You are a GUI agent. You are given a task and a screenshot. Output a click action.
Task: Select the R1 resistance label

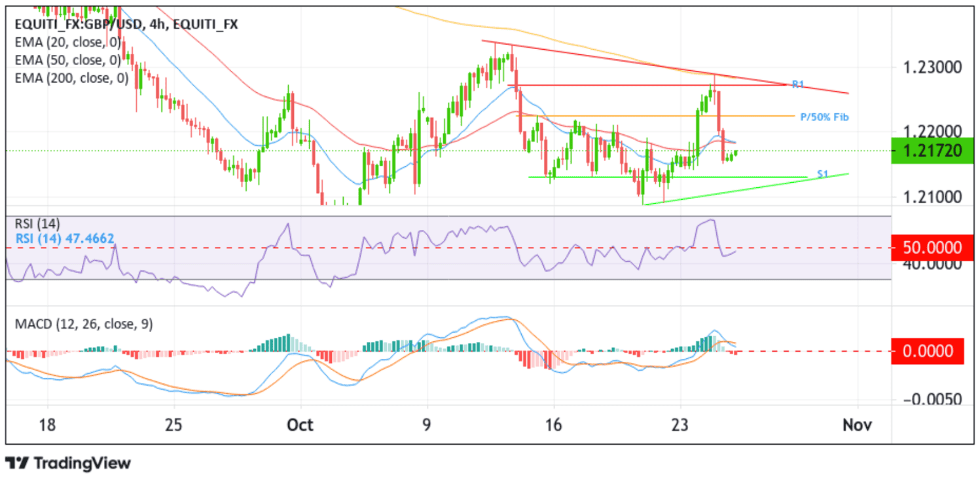pyautogui.click(x=797, y=84)
